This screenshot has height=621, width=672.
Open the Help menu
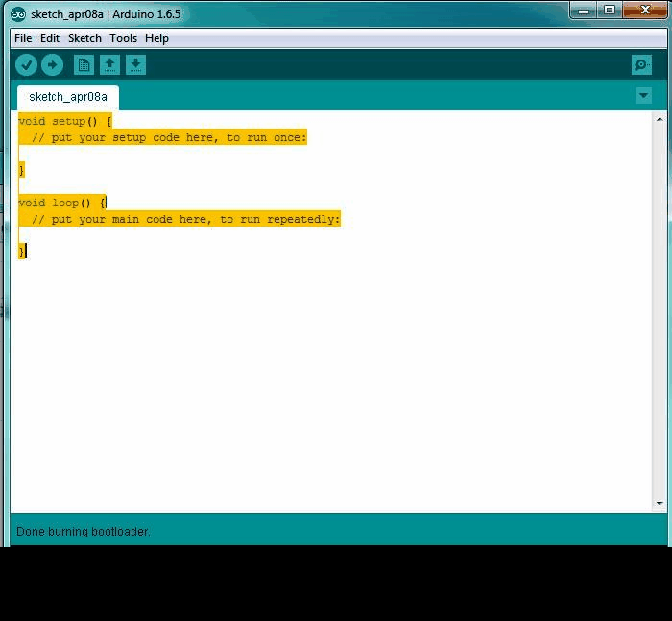156,38
